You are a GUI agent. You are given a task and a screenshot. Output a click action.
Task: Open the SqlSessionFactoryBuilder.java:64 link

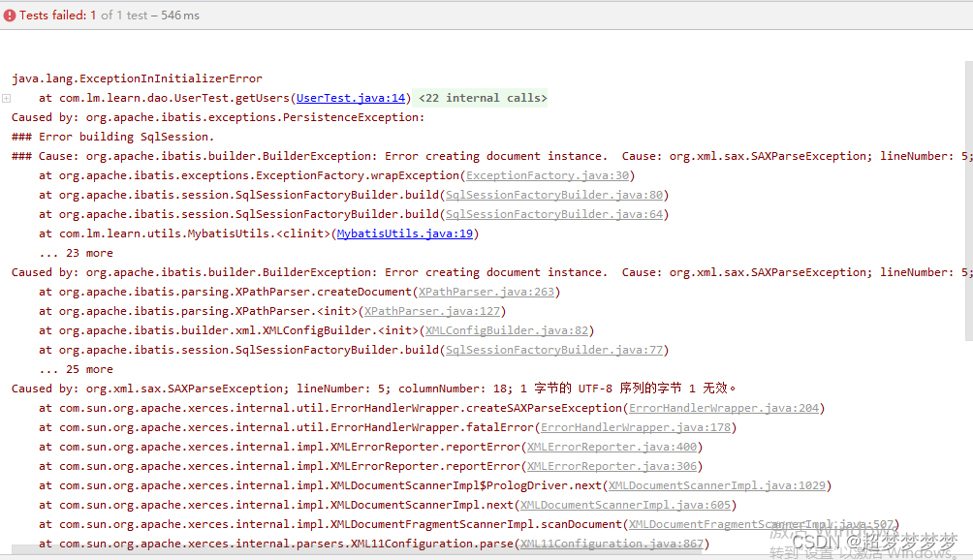[x=554, y=214]
